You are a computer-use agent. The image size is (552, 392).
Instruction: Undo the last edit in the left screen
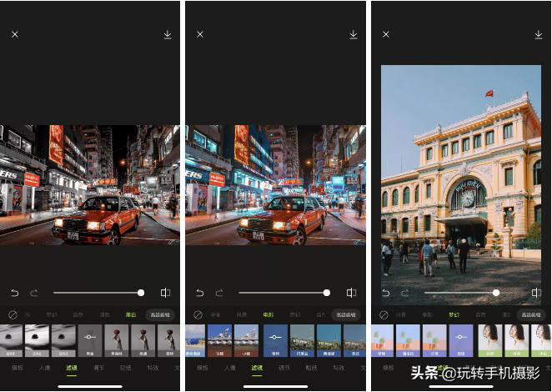(14, 293)
